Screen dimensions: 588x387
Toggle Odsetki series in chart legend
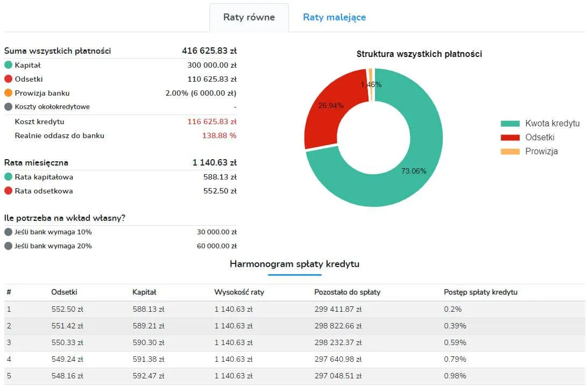[x=540, y=138]
